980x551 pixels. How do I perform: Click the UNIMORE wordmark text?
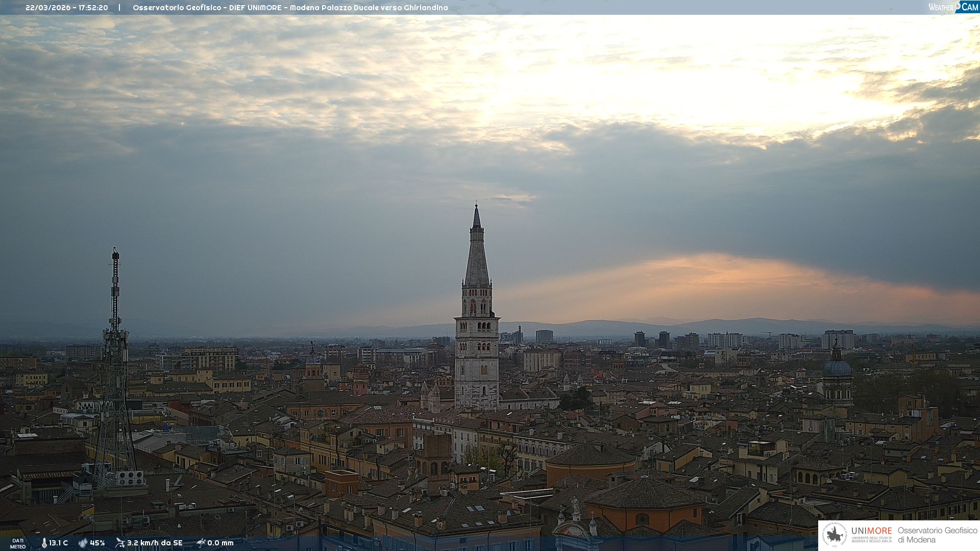pos(871,531)
